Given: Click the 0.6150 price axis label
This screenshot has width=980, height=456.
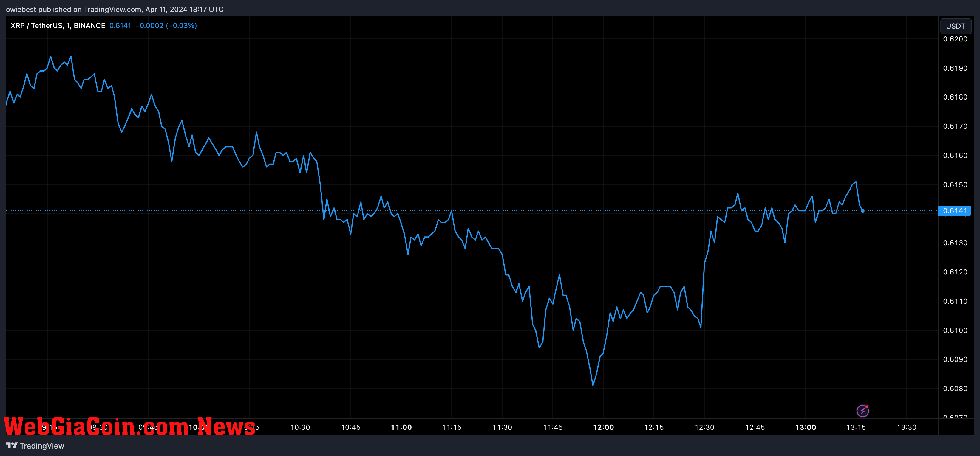Looking at the screenshot, I should [955, 184].
